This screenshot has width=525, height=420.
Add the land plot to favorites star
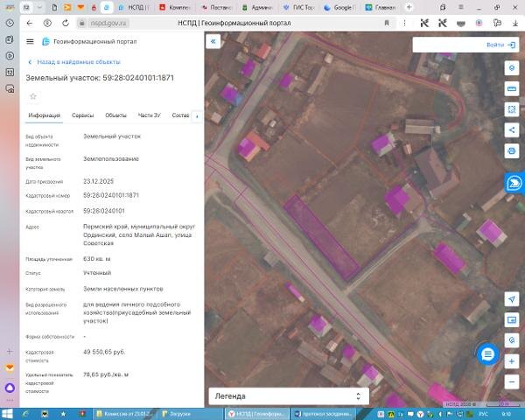click(x=33, y=96)
